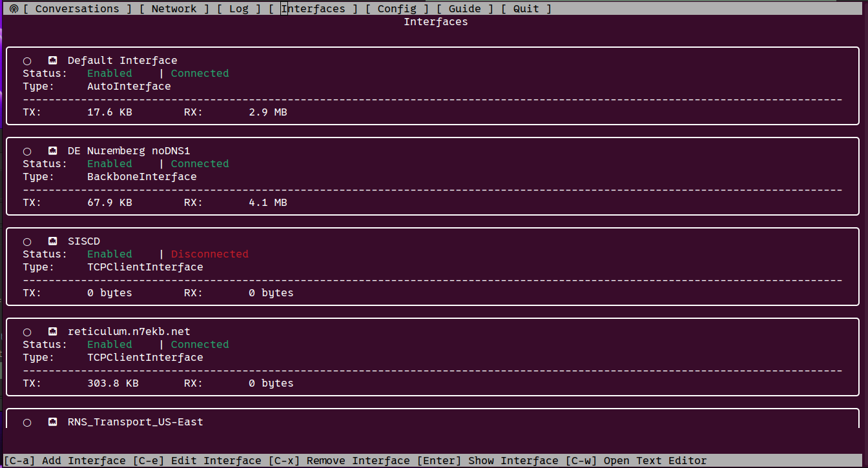Image resolution: width=868 pixels, height=468 pixels.
Task: Select the RNS_Transport_US-East radio circle
Action: click(27, 423)
